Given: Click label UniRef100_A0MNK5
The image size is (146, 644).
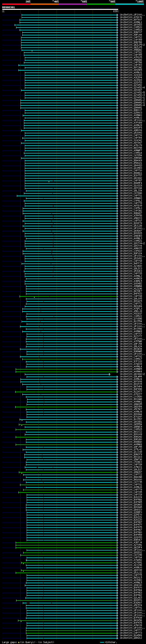Looking at the screenshot, I should pos(131,369).
